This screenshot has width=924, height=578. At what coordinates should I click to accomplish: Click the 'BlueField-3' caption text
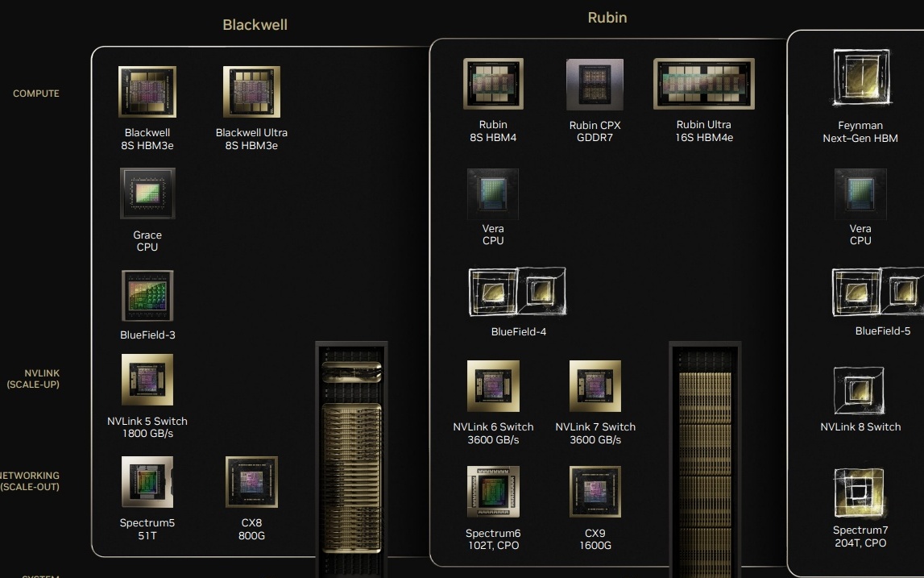pyautogui.click(x=147, y=335)
